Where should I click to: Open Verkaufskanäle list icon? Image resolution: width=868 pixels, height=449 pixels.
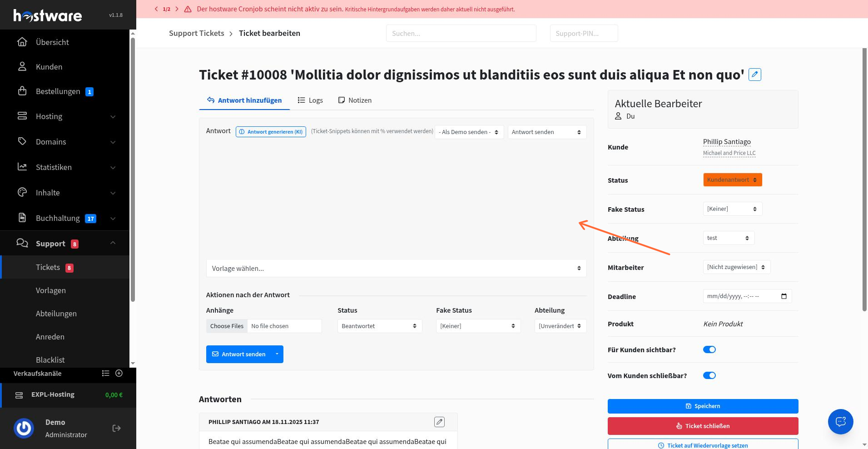106,373
